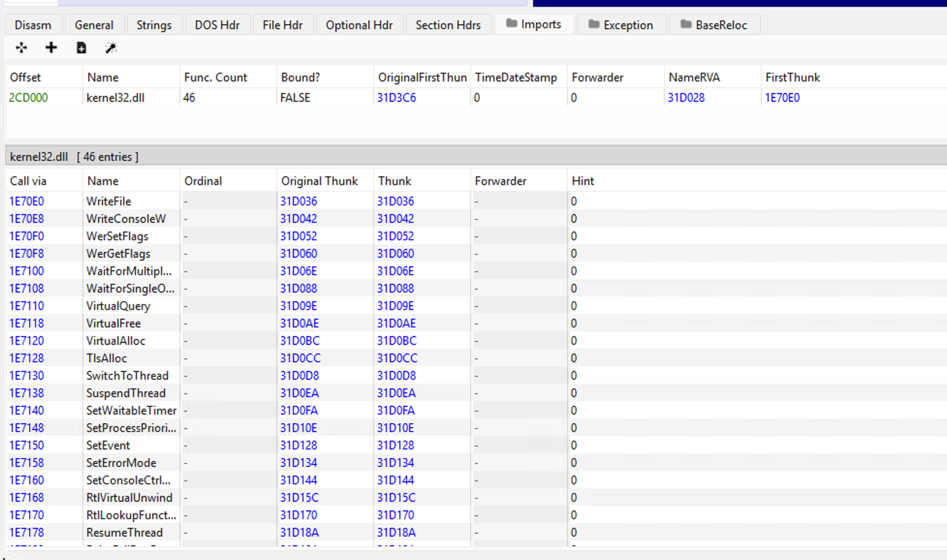Click the add file page icon

[81, 47]
